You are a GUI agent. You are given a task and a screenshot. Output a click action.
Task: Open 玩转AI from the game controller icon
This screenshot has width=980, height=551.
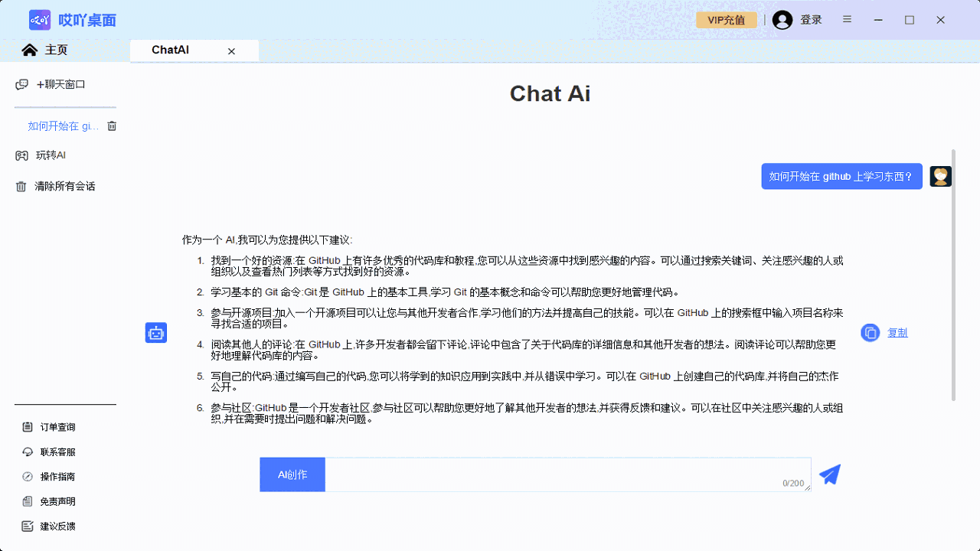point(21,155)
